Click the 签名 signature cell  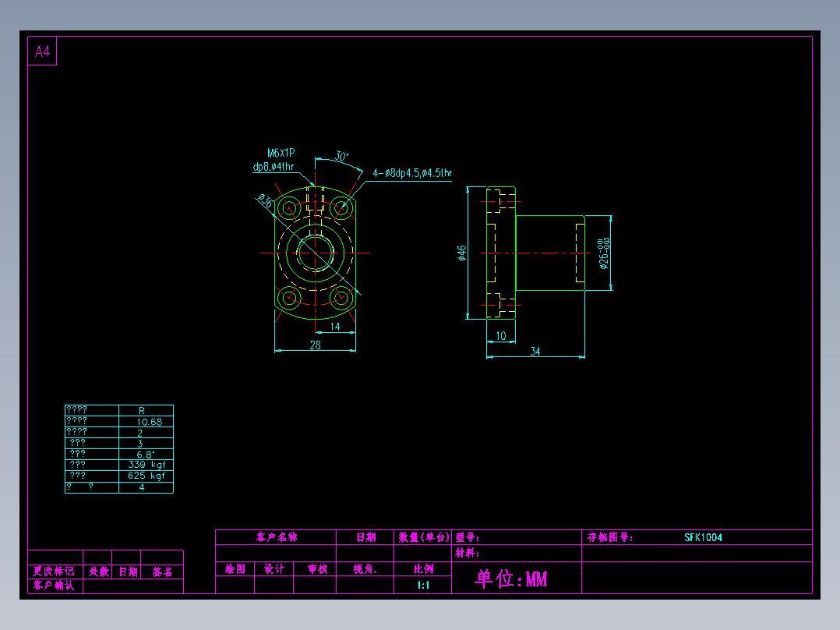point(162,572)
